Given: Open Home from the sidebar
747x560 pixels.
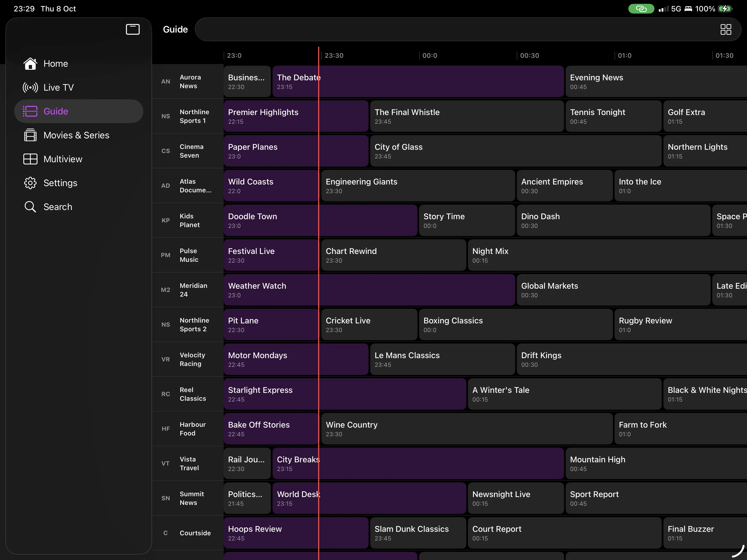Looking at the screenshot, I should (79, 63).
